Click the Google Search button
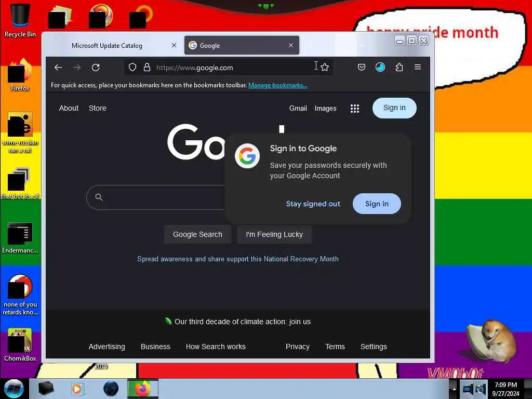This screenshot has width=532, height=399. point(197,234)
